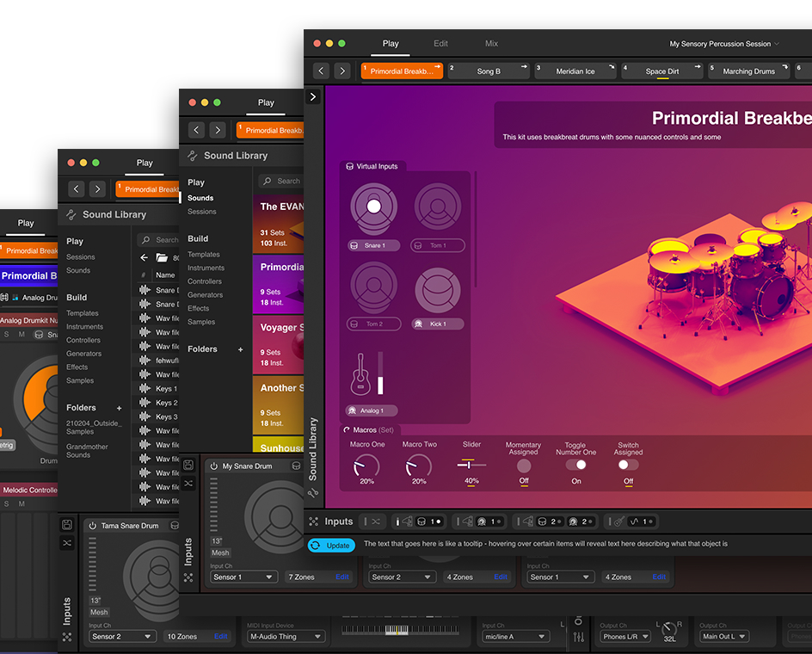Click Edit next to 7 Zones

(x=341, y=577)
